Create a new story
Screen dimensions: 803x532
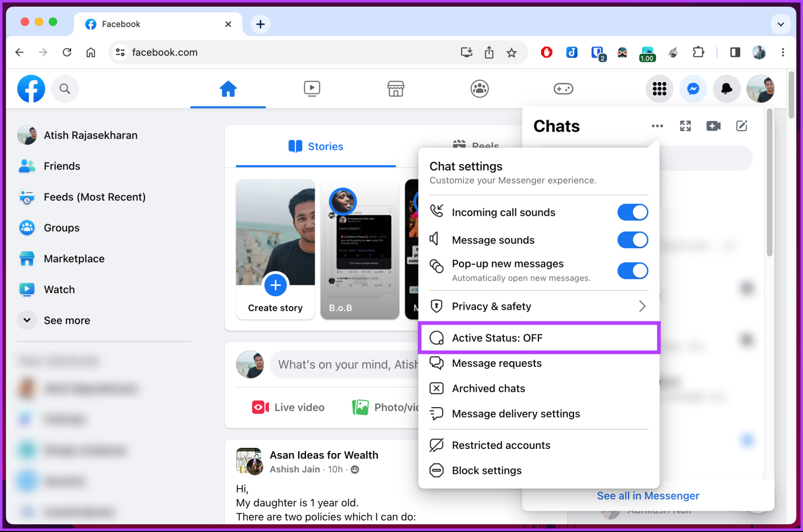coord(276,285)
